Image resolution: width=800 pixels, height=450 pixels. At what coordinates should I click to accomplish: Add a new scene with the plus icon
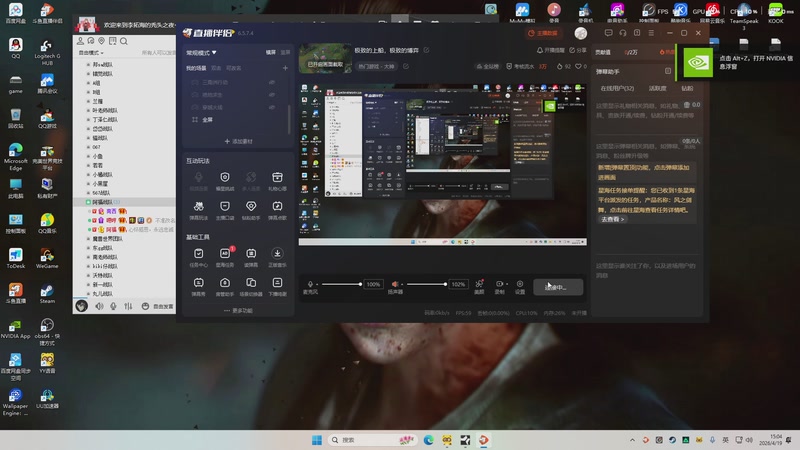tap(285, 68)
